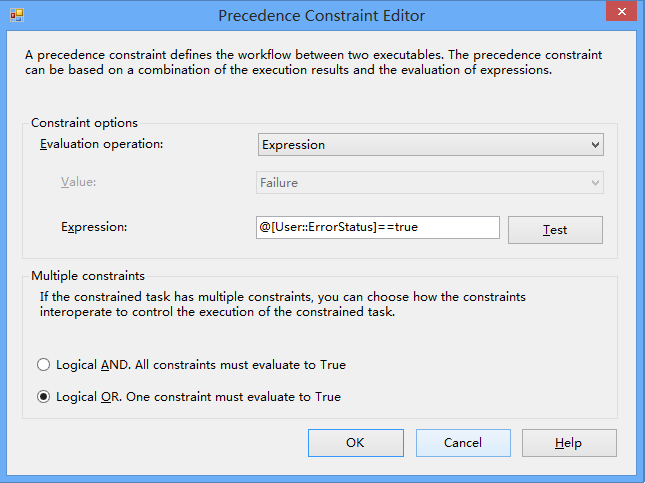
Task: Click the multiple constraints explanation text
Action: [282, 304]
